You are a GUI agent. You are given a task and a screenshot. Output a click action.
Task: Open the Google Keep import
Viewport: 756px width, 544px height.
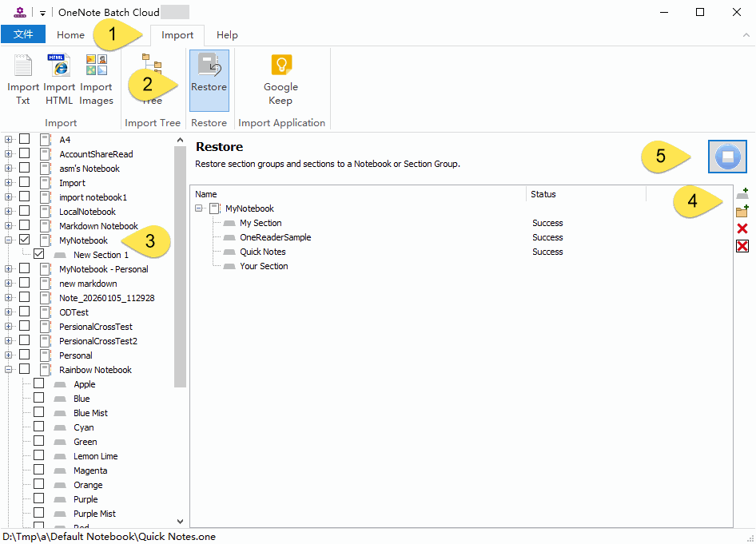coord(281,79)
